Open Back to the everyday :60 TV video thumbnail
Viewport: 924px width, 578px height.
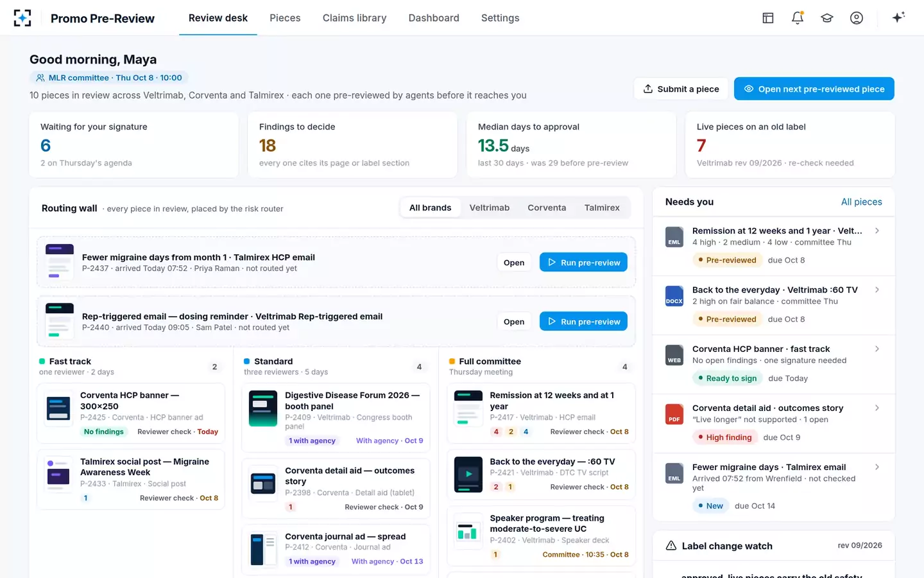(468, 475)
